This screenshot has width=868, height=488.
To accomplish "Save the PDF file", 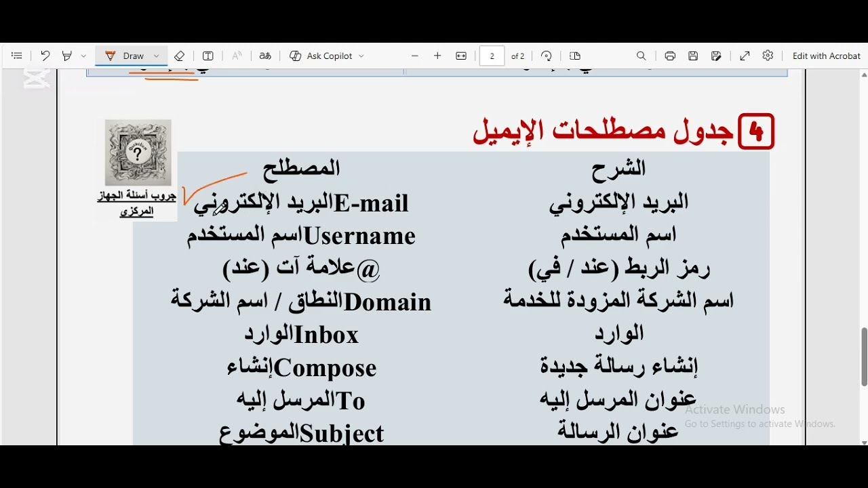I will point(693,56).
